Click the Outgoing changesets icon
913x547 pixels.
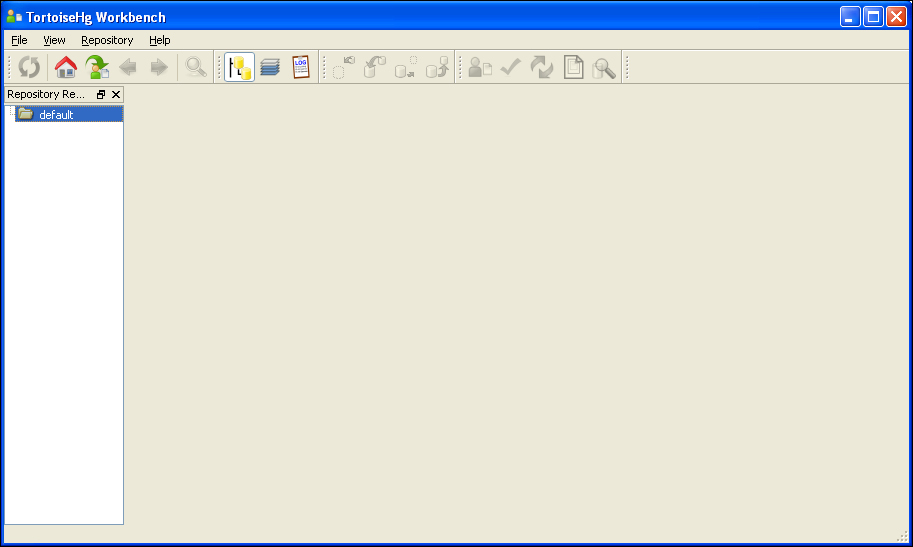[406, 67]
